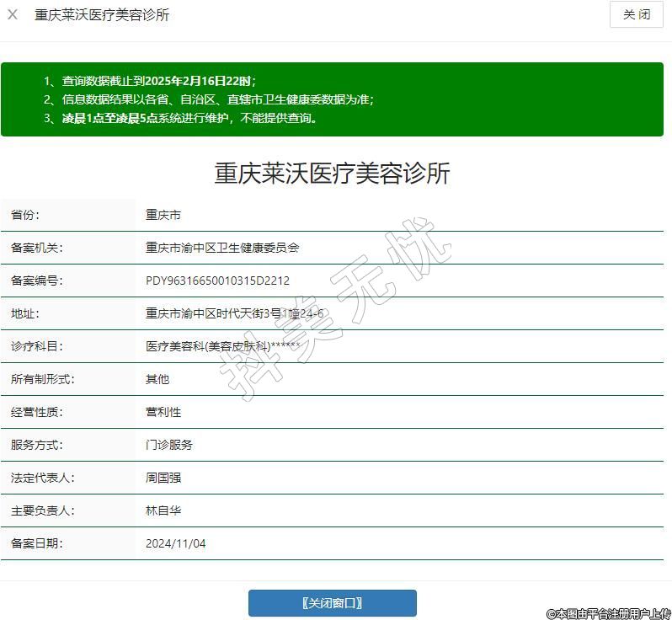Click the 诊疗科目 value 医疗美容科
The image size is (672, 620).
222,347
